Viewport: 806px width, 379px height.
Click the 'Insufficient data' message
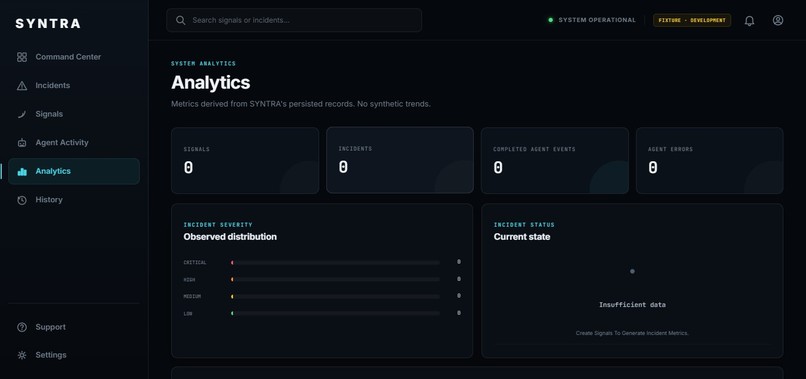point(632,305)
